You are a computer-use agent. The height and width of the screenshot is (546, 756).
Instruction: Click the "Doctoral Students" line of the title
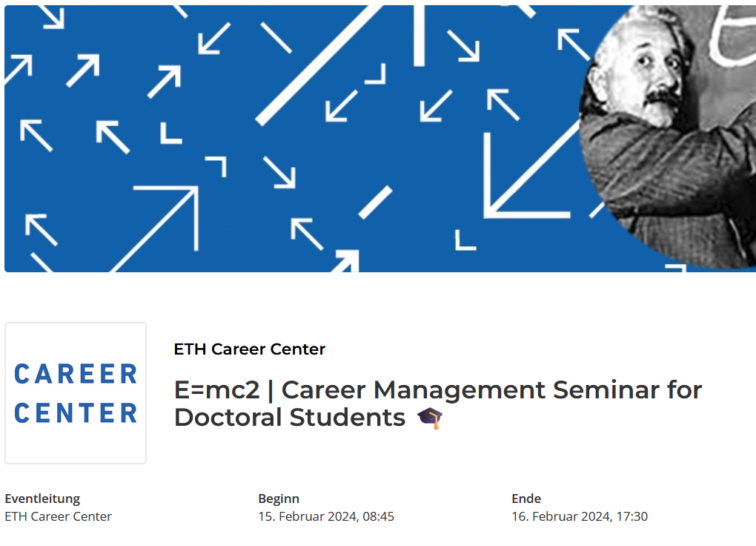pos(290,418)
